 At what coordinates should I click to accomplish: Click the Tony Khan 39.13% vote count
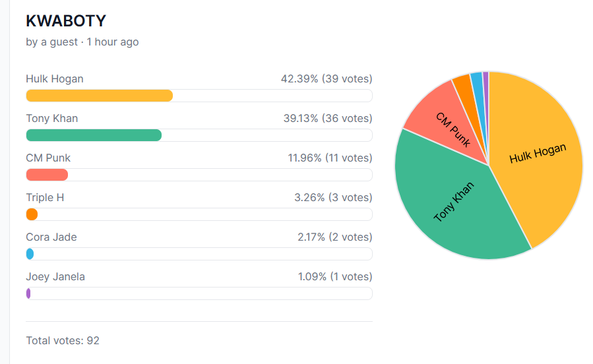click(x=327, y=119)
